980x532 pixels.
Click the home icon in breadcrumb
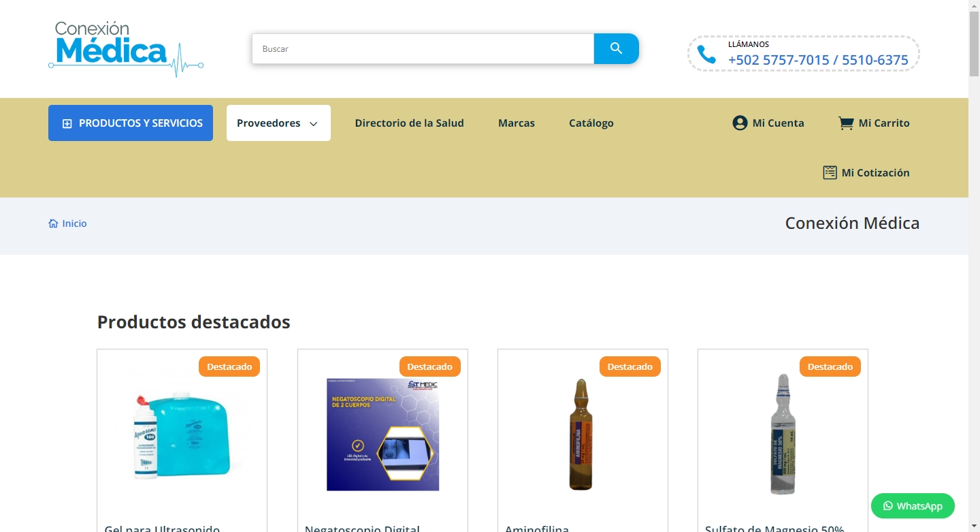point(53,223)
